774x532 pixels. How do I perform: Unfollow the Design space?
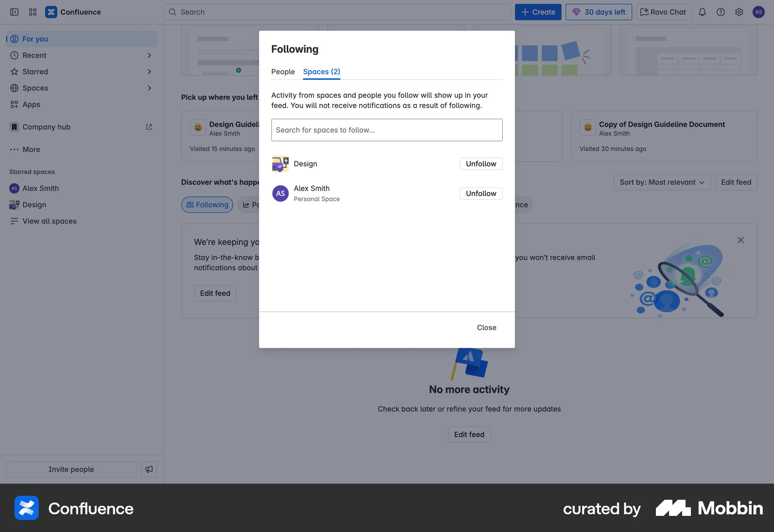click(x=481, y=164)
